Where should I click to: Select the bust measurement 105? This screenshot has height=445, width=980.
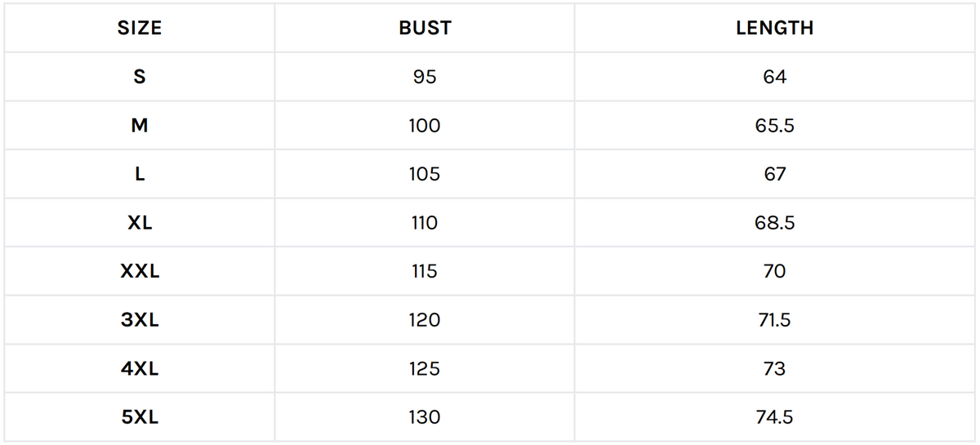tap(425, 174)
